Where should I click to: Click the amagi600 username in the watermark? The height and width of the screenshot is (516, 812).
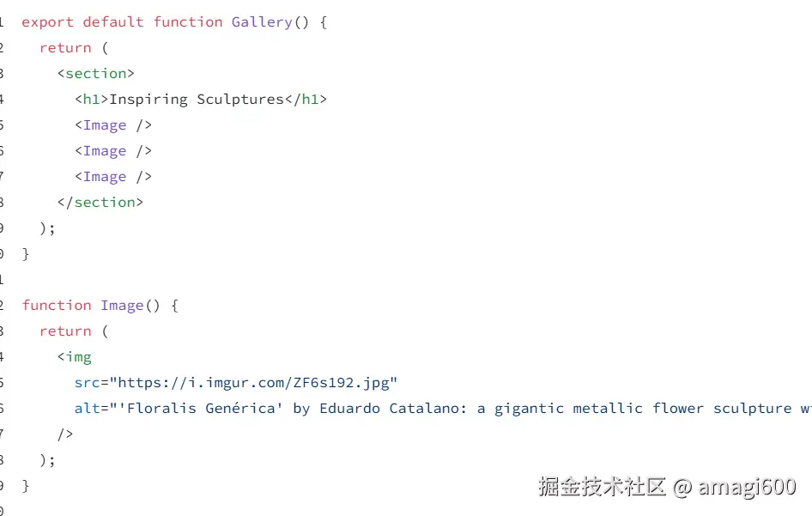point(747,487)
